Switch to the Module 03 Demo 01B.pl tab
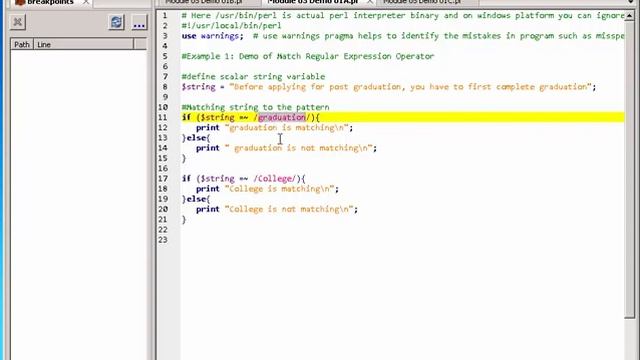 204,2
